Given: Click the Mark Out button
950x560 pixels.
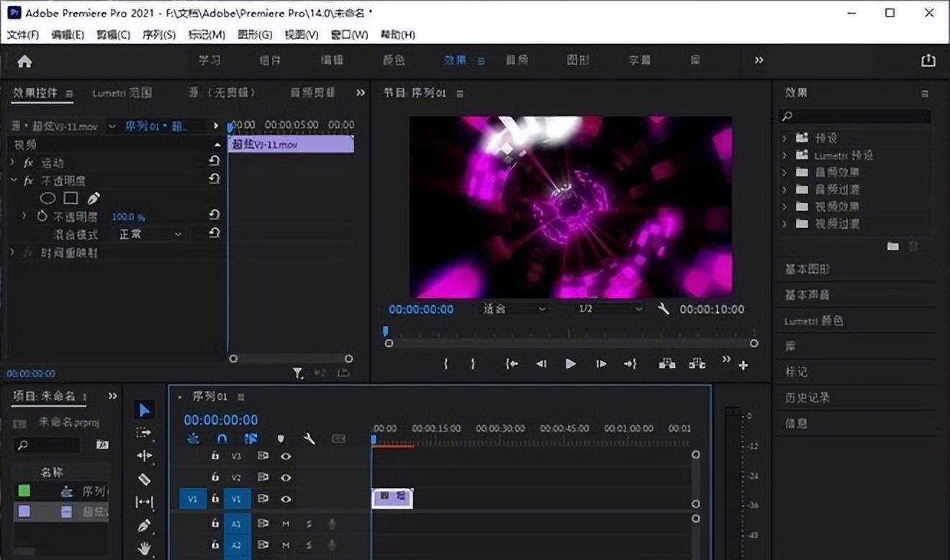Looking at the screenshot, I should pos(472,364).
